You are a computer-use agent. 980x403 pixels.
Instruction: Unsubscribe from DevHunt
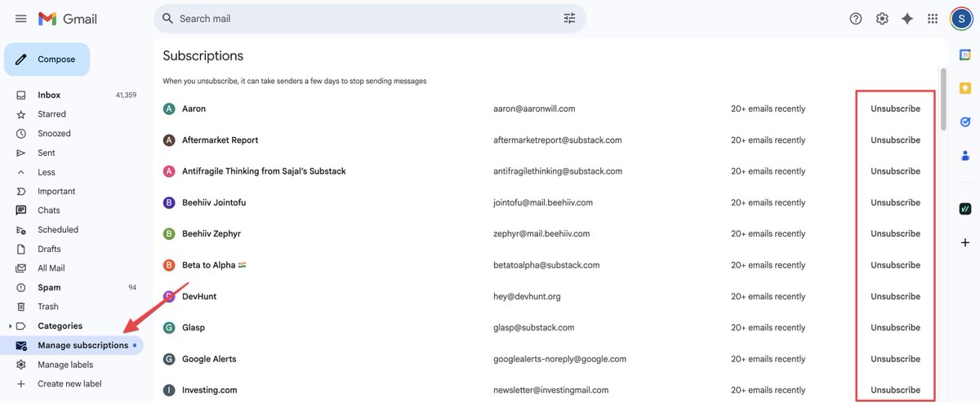coord(895,296)
